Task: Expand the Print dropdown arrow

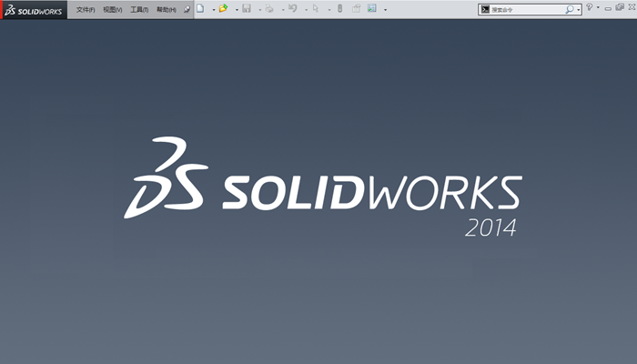Action: tap(283, 10)
